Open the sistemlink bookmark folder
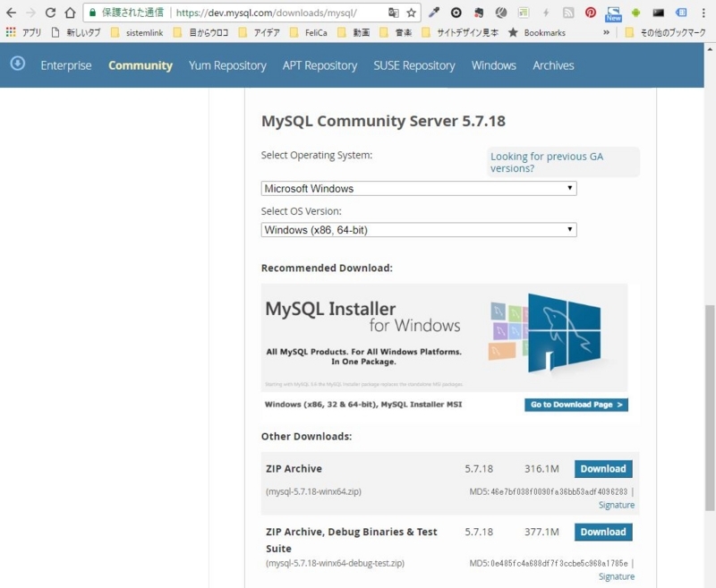 [138, 32]
